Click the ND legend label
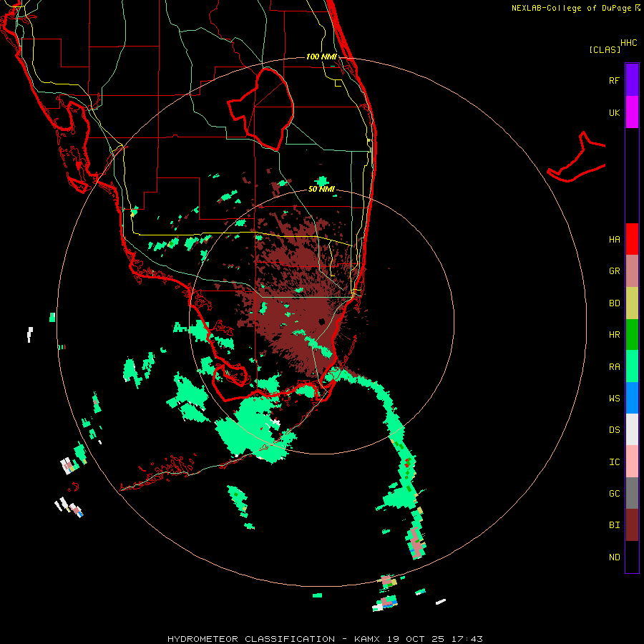 614,557
